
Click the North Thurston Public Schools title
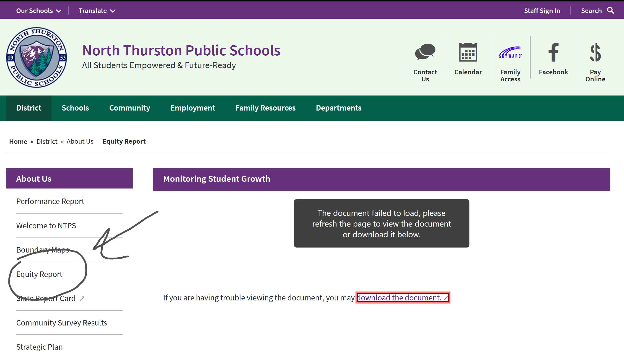pyautogui.click(x=181, y=50)
